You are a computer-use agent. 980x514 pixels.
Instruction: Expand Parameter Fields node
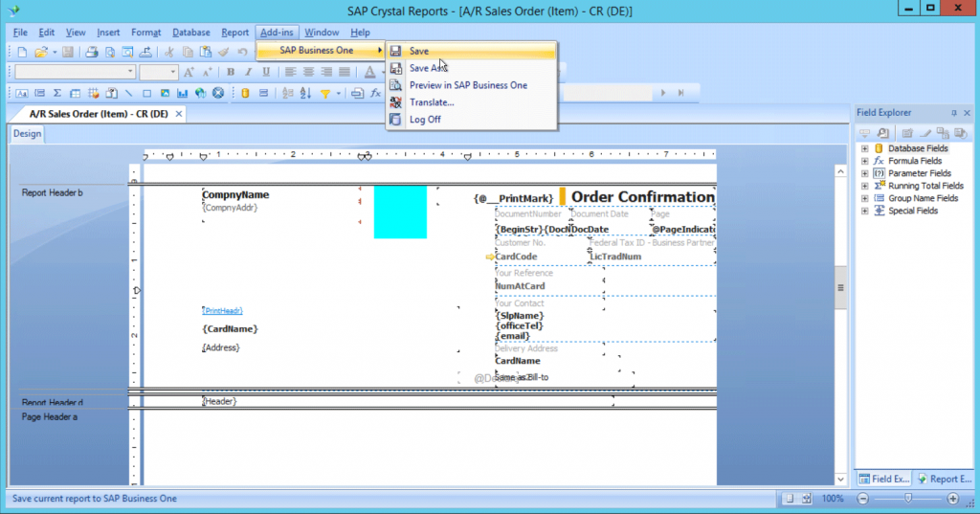pyautogui.click(x=865, y=174)
